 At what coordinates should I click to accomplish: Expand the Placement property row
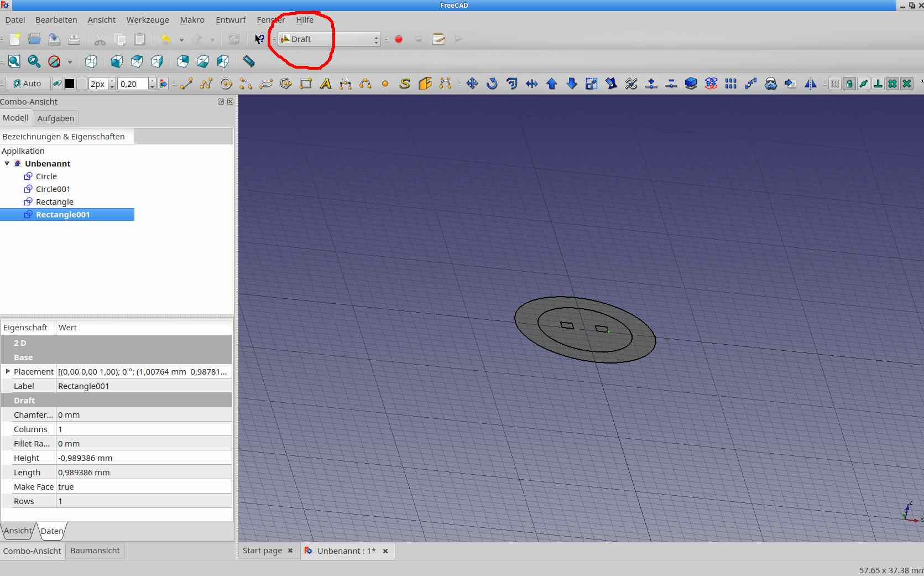coord(8,371)
